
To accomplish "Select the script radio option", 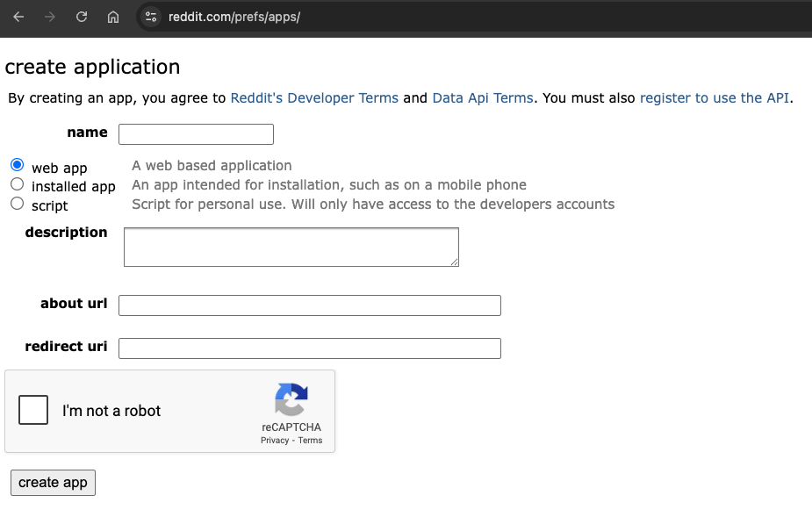I will [18, 204].
